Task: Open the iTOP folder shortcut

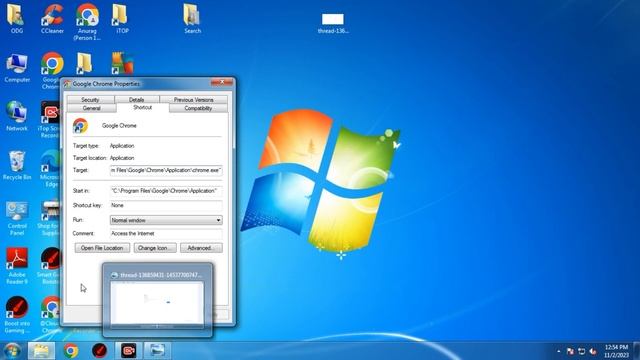Action: pos(121,18)
